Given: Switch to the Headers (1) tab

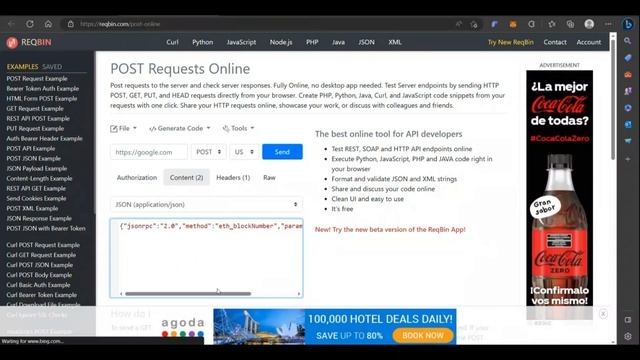Looking at the screenshot, I should (x=233, y=178).
